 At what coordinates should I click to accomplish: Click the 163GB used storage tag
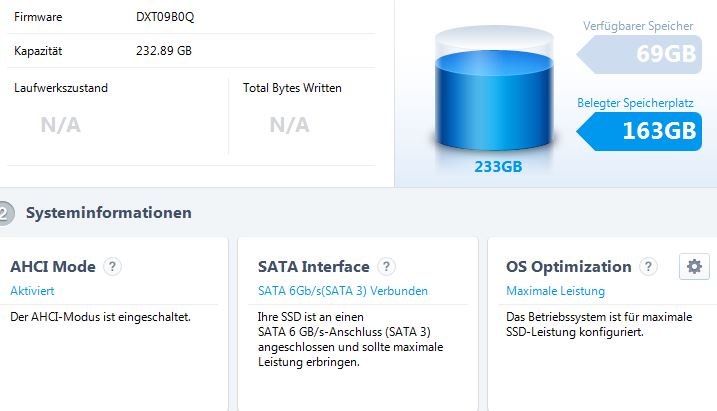tap(648, 131)
